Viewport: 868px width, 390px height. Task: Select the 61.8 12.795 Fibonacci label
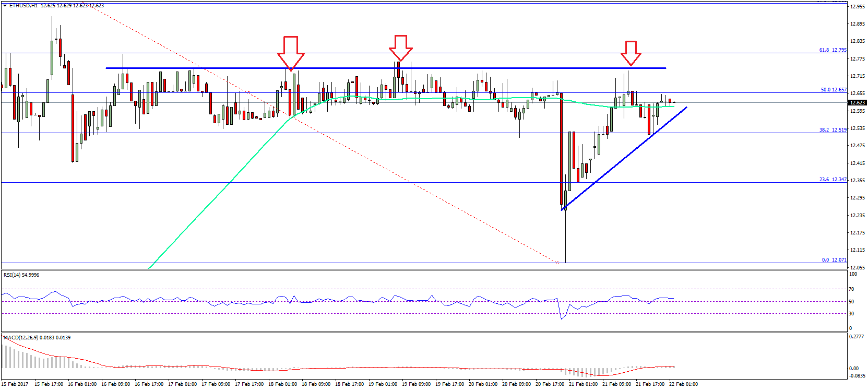click(x=833, y=50)
